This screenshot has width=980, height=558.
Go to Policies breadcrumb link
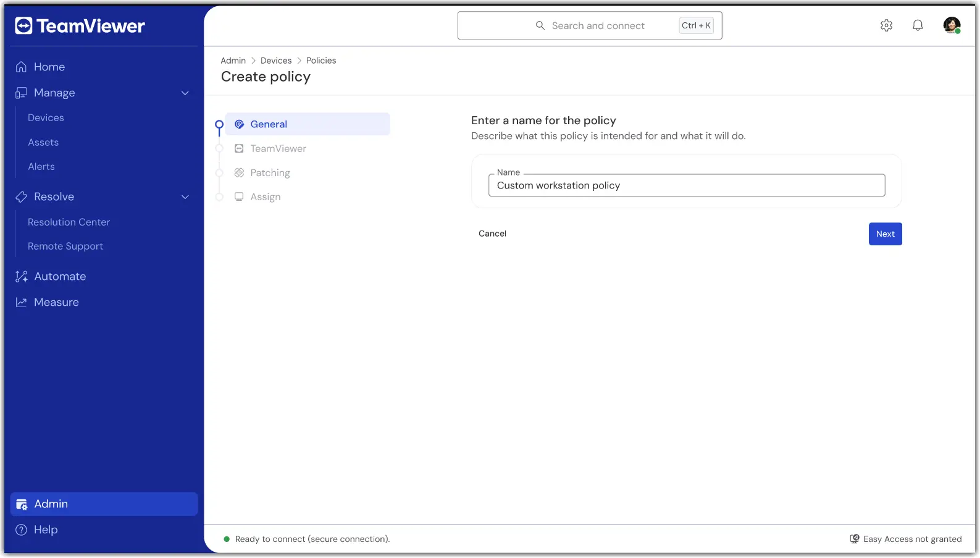pos(321,61)
